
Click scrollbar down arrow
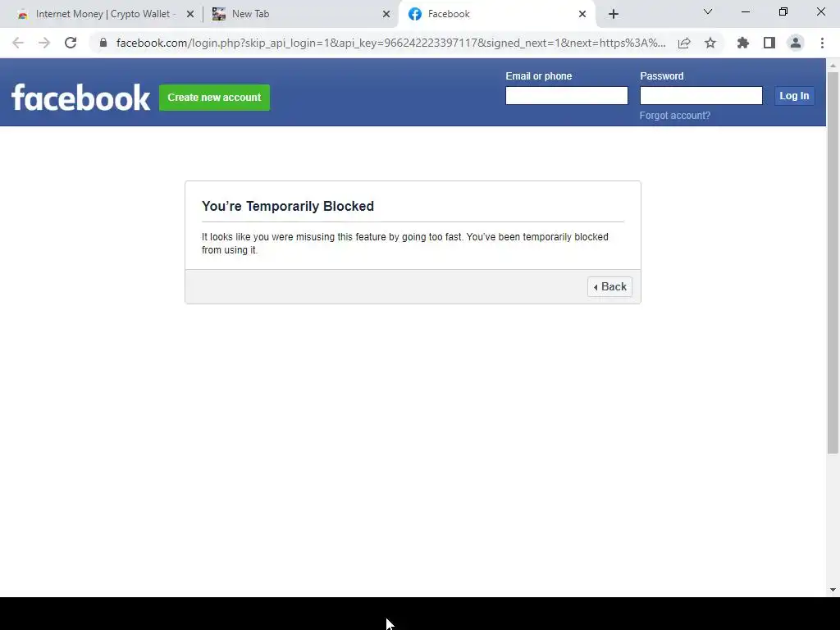coord(833,590)
